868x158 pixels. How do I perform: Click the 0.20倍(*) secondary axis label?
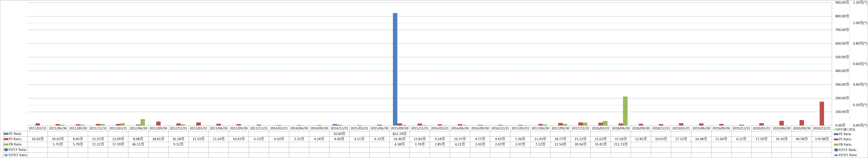point(860,105)
